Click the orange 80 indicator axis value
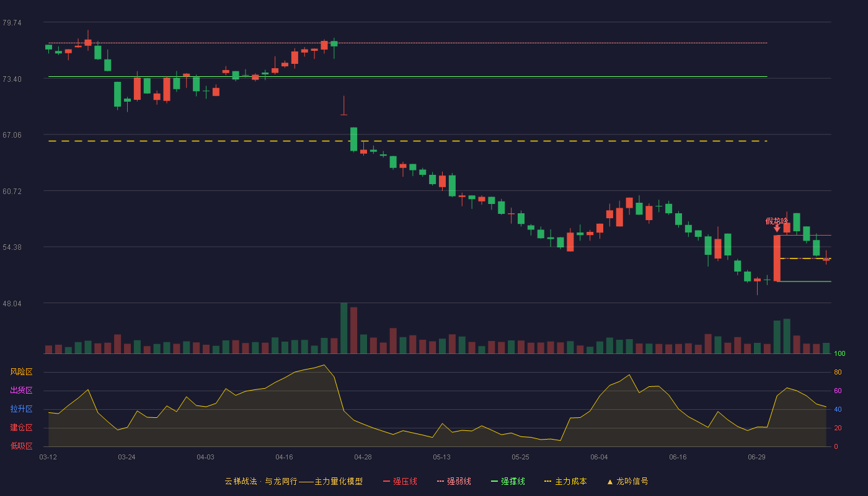 (838, 372)
